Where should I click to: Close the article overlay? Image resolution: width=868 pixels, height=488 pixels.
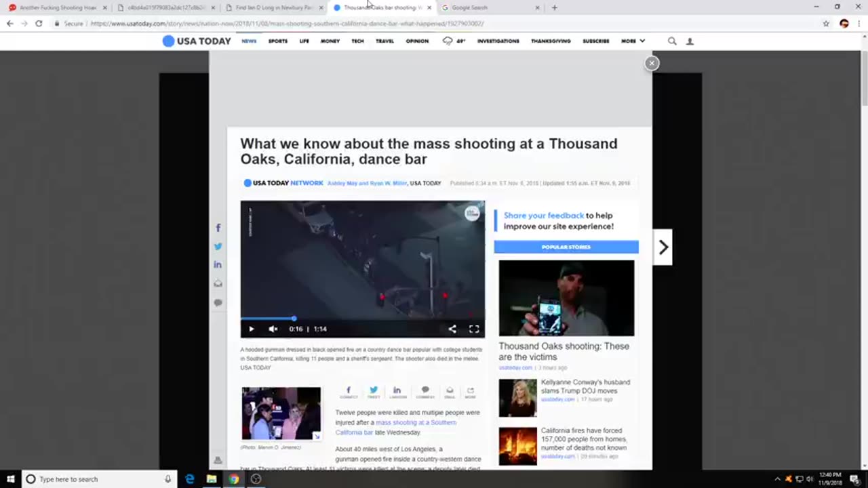point(652,63)
